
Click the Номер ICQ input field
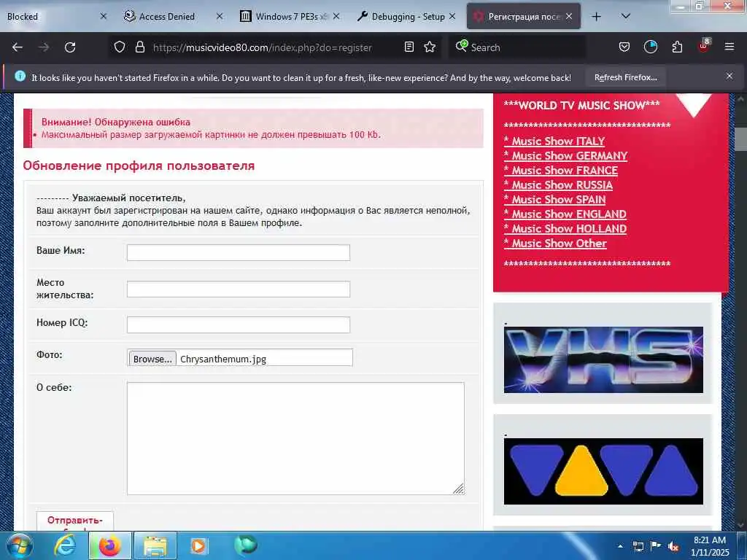239,324
